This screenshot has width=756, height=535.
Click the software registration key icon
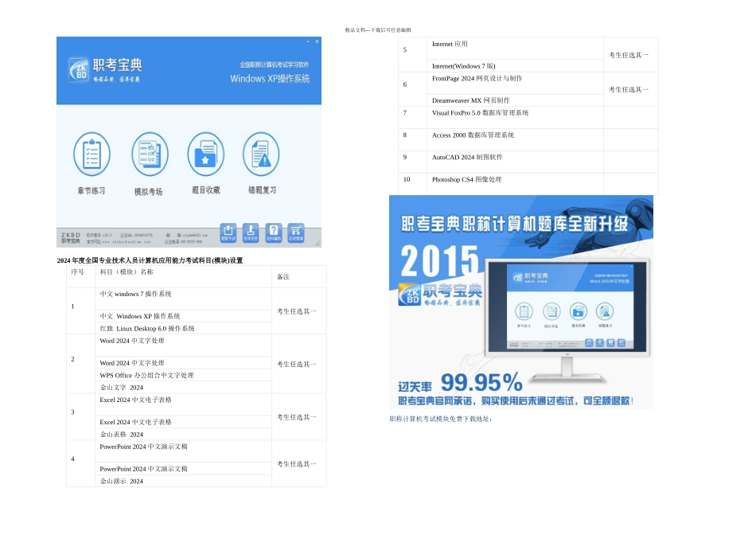click(x=251, y=232)
